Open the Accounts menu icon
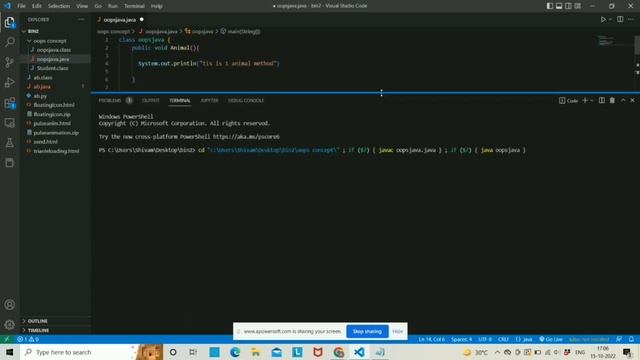640x360 pixels. 9,304
